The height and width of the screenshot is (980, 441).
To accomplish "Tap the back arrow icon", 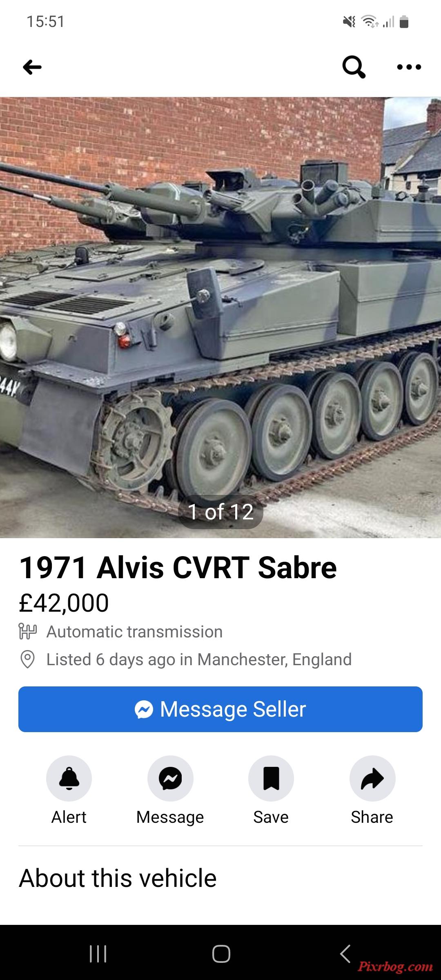I will (32, 67).
